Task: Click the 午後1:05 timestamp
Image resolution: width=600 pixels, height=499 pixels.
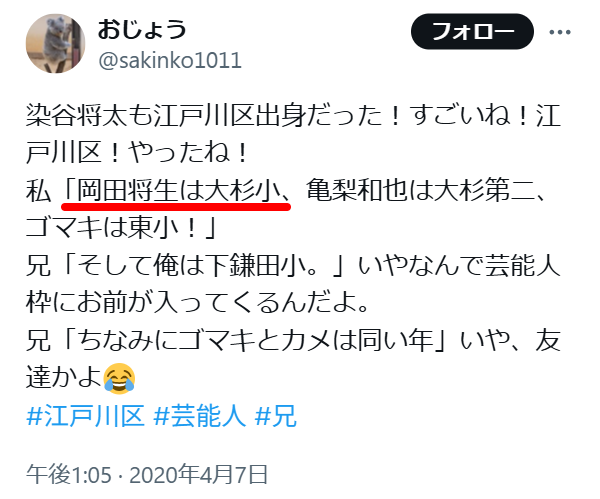Action: point(69,475)
